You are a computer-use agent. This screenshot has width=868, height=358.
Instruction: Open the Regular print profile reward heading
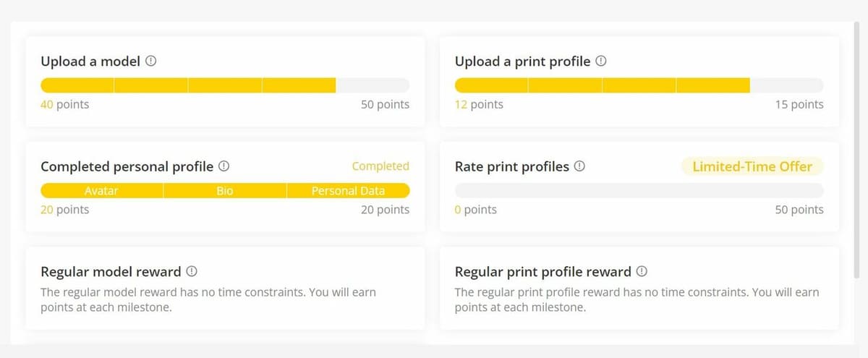[542, 272]
